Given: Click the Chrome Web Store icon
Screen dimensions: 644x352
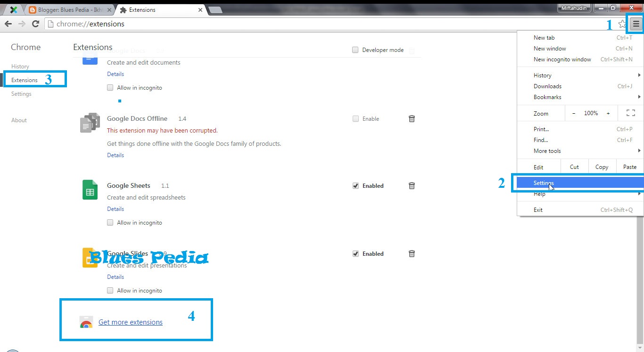Looking at the screenshot, I should point(86,323).
